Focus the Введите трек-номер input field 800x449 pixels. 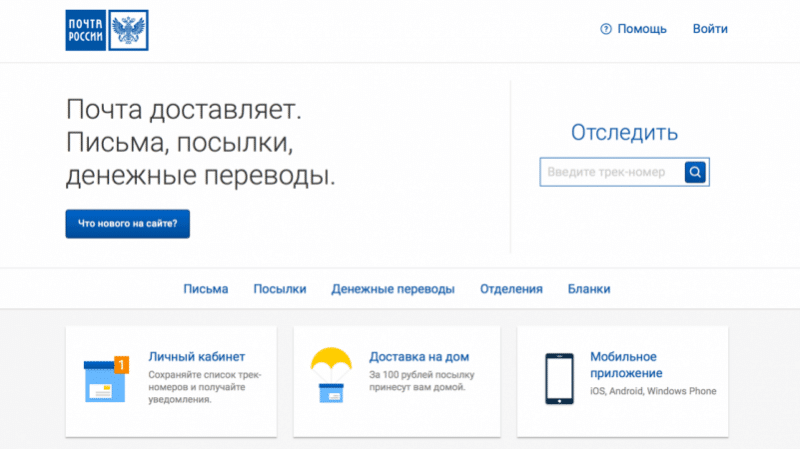pyautogui.click(x=612, y=172)
